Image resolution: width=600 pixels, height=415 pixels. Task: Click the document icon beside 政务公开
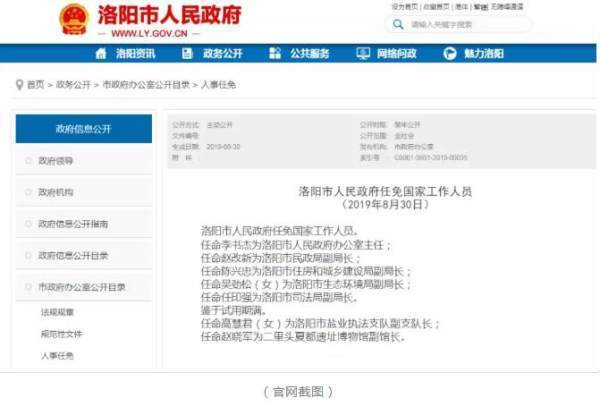187,54
